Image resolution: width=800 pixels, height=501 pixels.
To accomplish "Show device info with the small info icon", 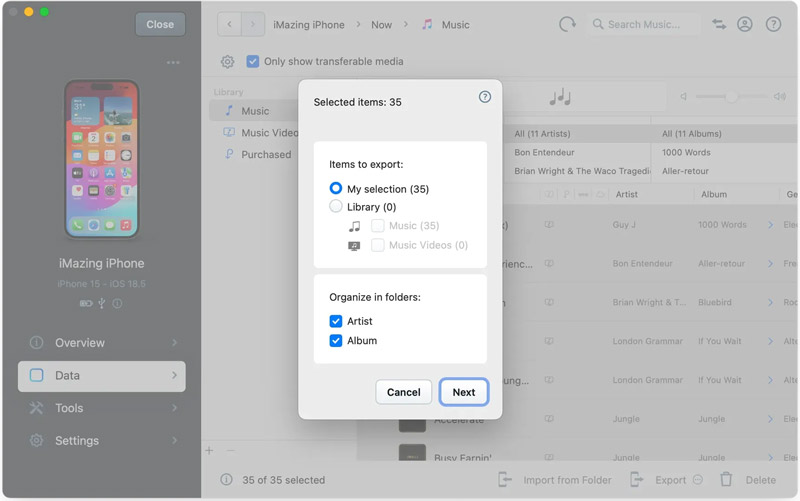I will (117, 304).
